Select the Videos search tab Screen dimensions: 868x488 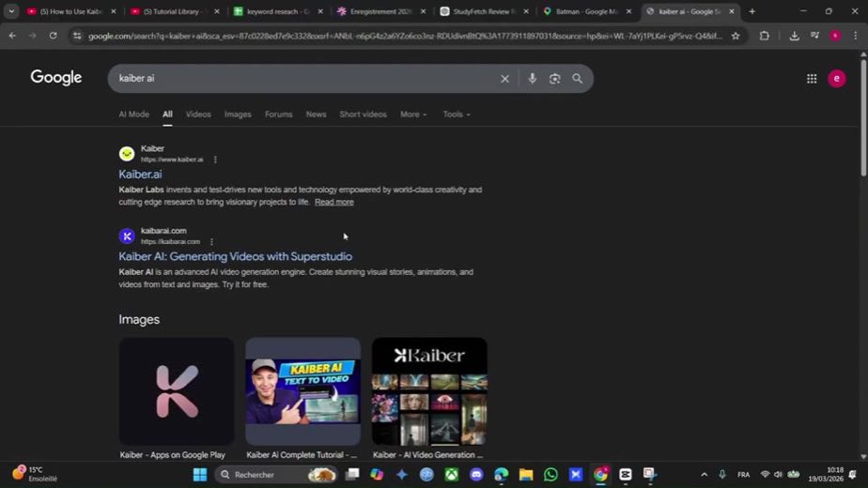198,114
